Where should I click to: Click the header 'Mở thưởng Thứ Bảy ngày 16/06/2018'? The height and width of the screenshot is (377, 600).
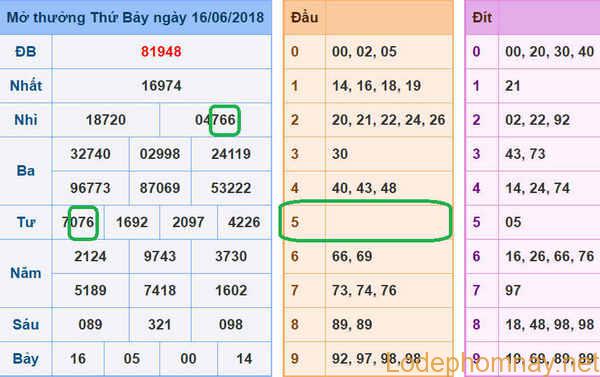click(135, 18)
